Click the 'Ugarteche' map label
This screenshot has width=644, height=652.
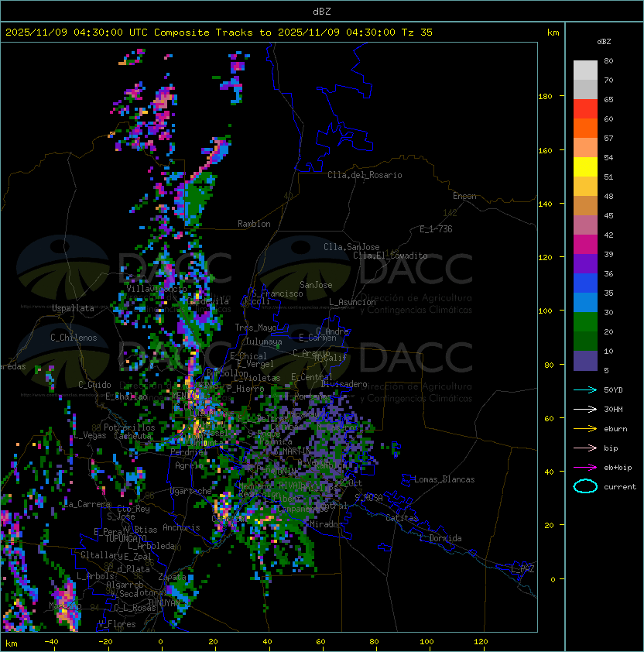click(191, 491)
